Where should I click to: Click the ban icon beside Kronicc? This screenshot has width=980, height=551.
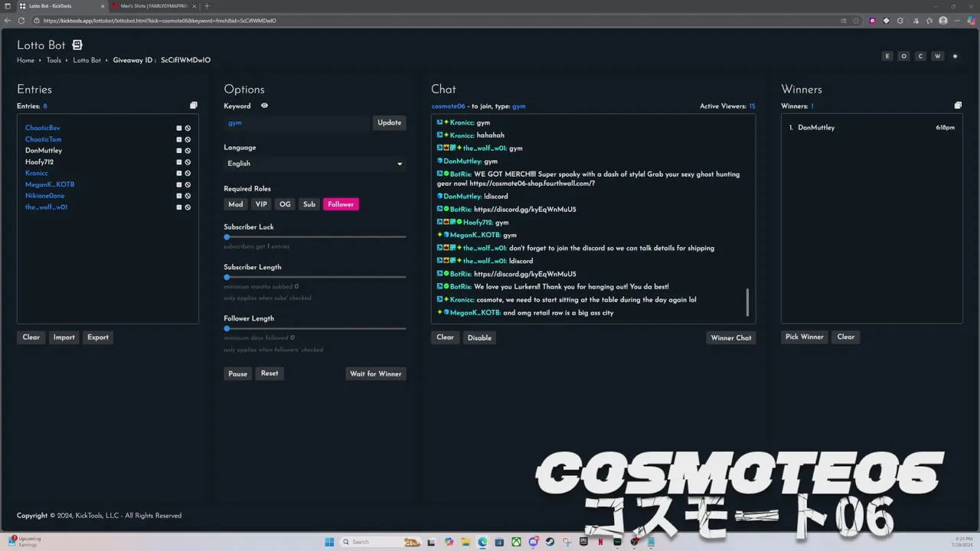188,174
